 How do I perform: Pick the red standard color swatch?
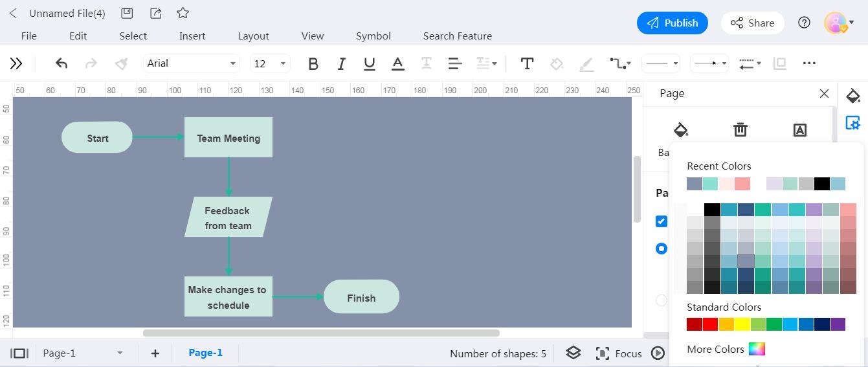tap(710, 324)
